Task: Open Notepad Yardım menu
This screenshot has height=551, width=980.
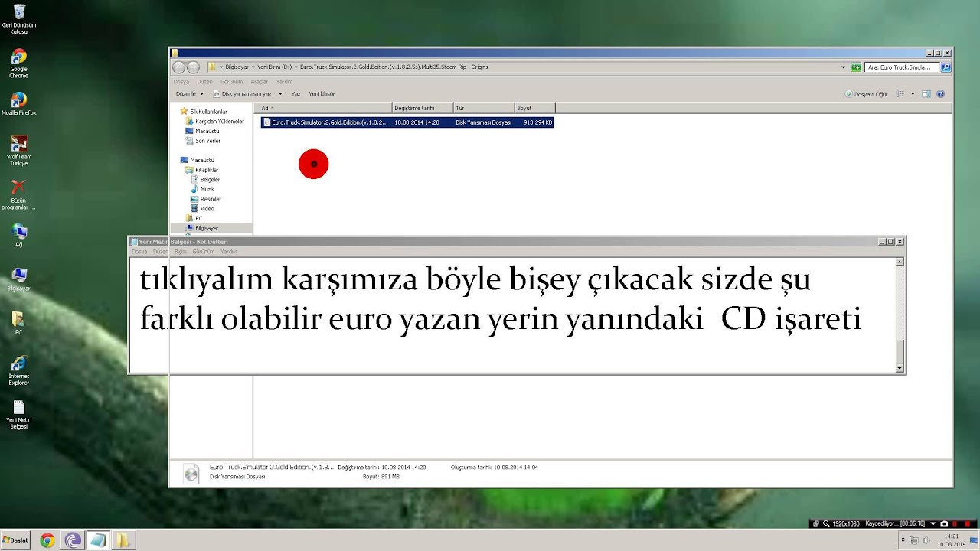Action: coord(229,252)
